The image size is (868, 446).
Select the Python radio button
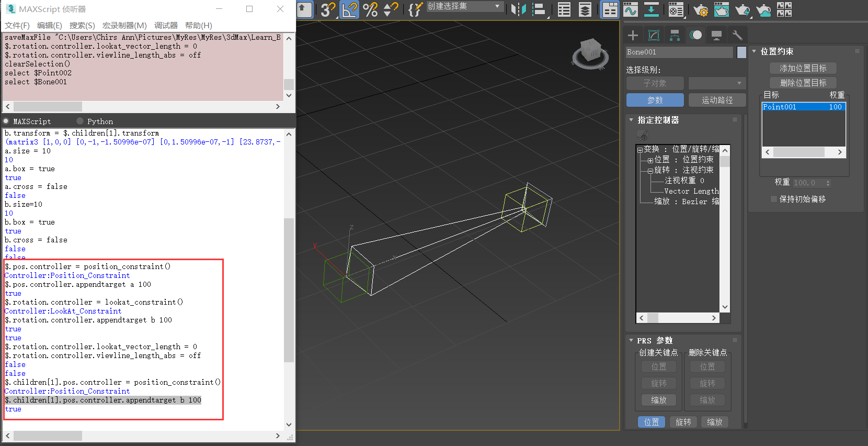click(80, 121)
